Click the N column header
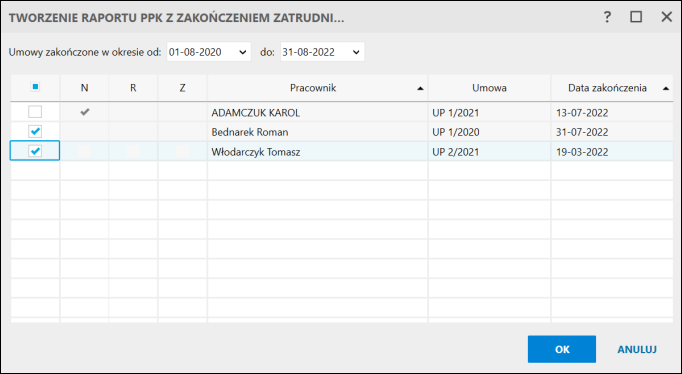 pyautogui.click(x=84, y=88)
